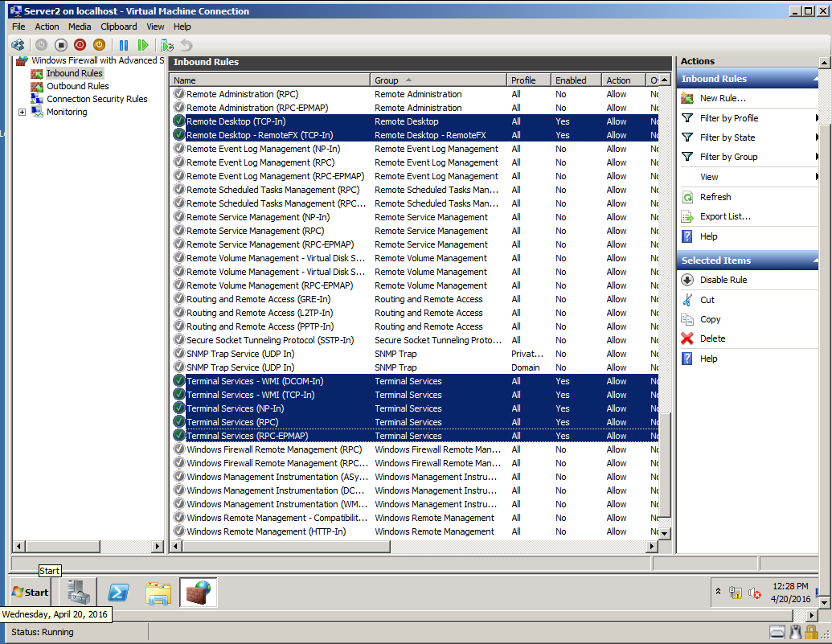Open the View menu

(x=155, y=27)
